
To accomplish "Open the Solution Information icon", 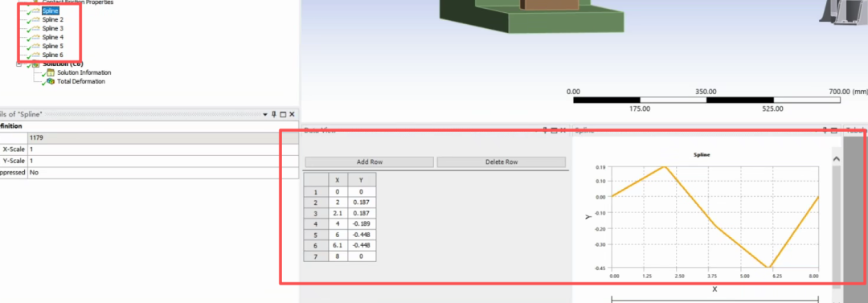I will pos(50,72).
